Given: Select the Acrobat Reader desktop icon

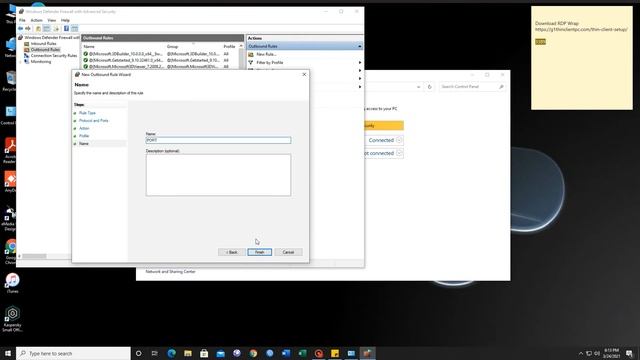Looking at the screenshot, I should point(10,150).
